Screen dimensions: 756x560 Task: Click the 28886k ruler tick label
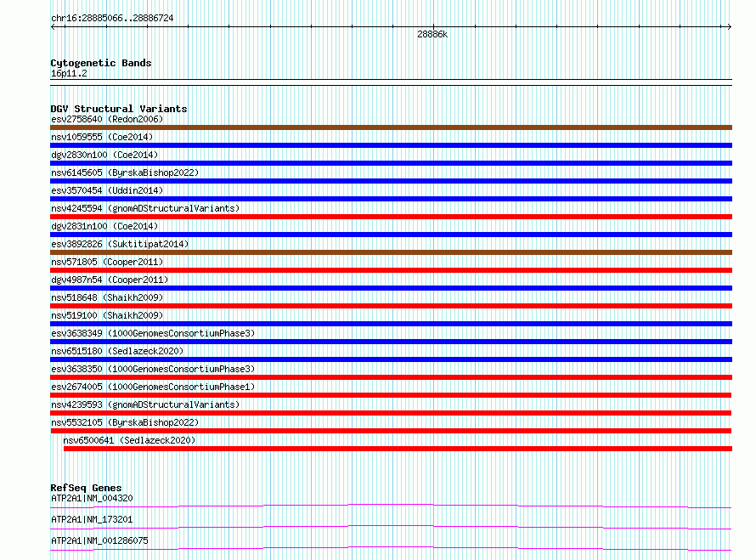click(x=432, y=34)
